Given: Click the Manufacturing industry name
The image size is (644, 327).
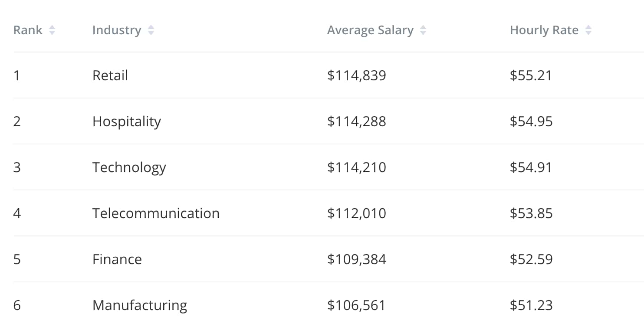Looking at the screenshot, I should (x=140, y=305).
